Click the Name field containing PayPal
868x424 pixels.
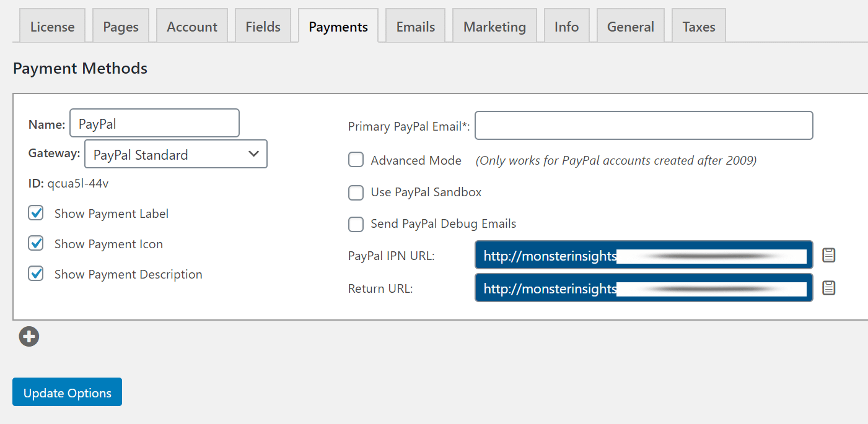point(155,123)
